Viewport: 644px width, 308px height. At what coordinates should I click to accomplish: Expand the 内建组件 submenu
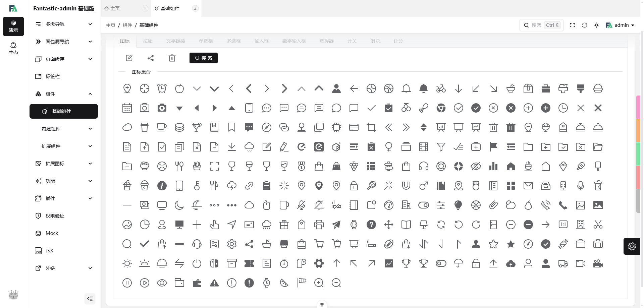click(x=64, y=129)
